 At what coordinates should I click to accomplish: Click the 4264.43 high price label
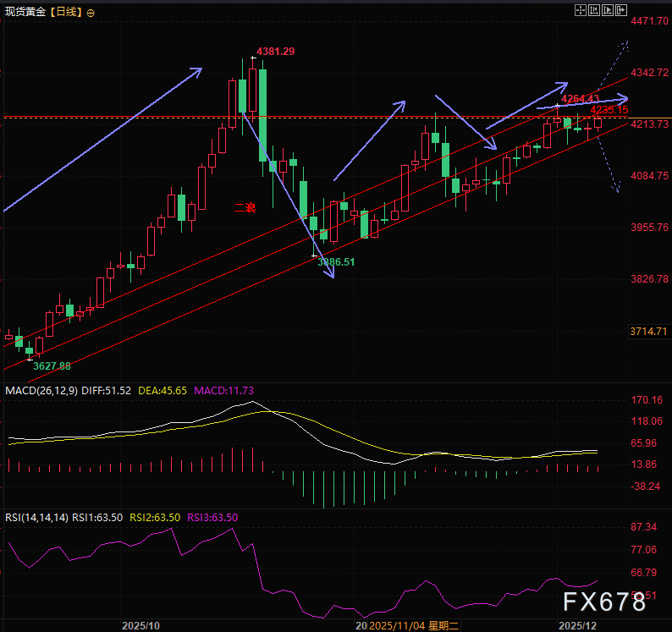(580, 99)
